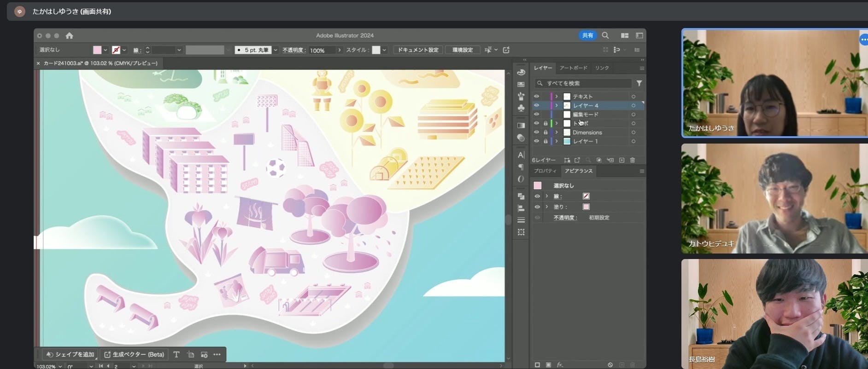Click the layer filter funnel icon
Viewport: 868px width, 369px height.
639,83
